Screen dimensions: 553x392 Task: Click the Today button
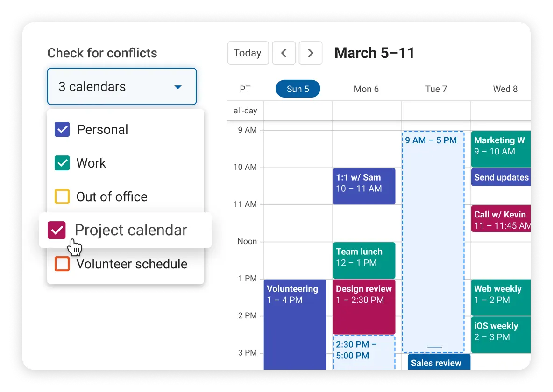(248, 53)
